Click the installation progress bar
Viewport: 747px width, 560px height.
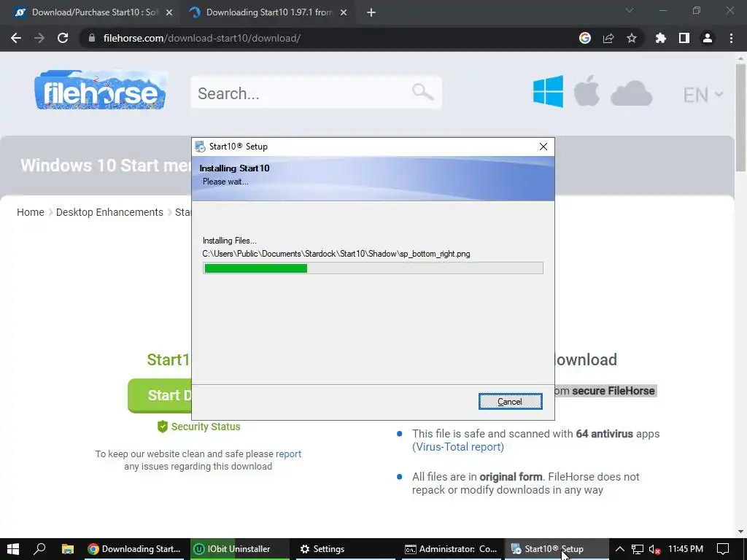point(373,268)
